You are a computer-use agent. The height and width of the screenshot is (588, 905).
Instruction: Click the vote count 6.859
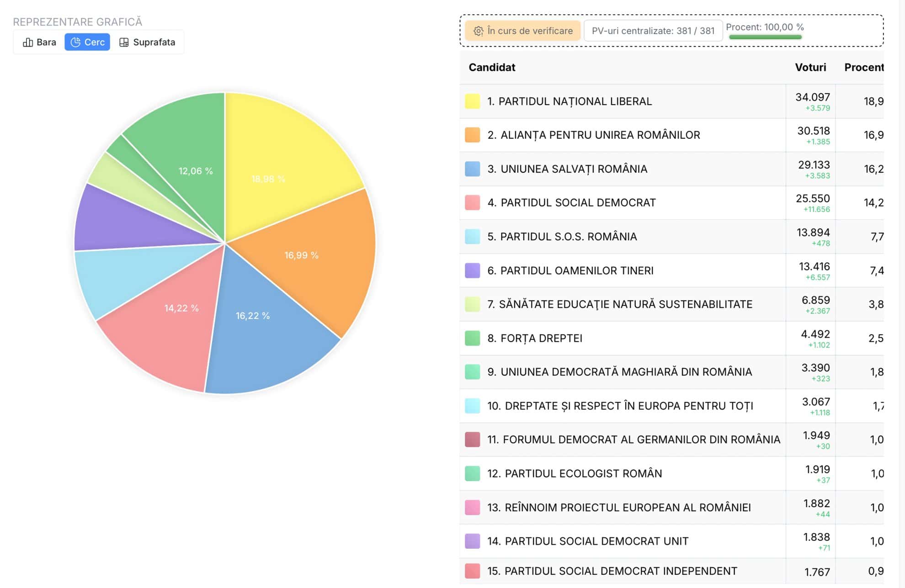click(x=816, y=300)
